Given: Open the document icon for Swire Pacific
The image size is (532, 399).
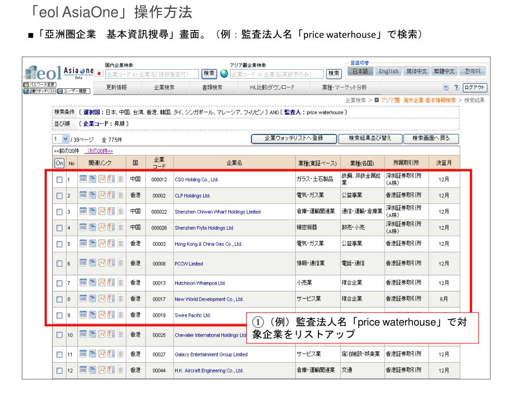Looking at the screenshot, I should tap(121, 314).
